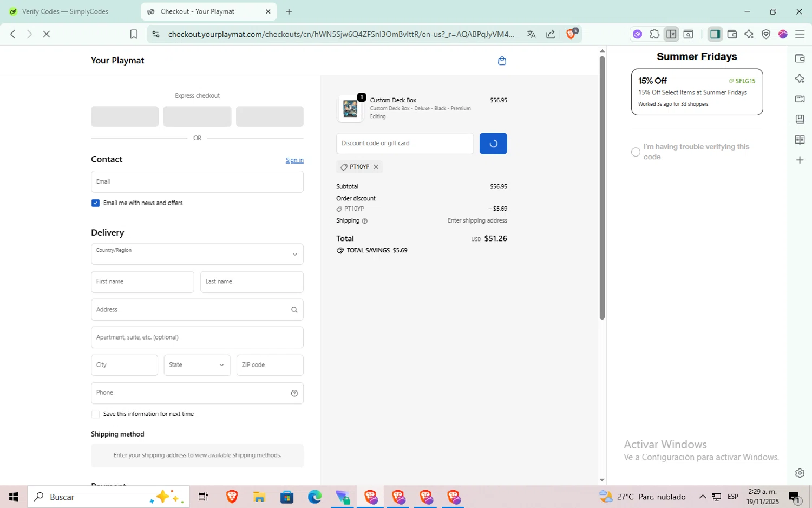Open sidebar reading list icon
Image resolution: width=812 pixels, height=508 pixels.
pos(800,140)
